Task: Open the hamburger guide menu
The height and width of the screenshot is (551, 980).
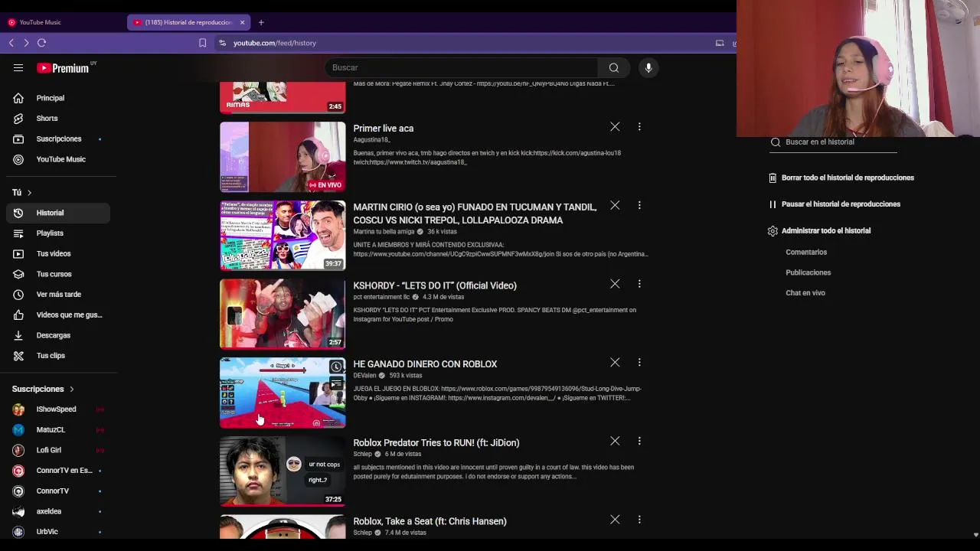Action: pos(18,68)
